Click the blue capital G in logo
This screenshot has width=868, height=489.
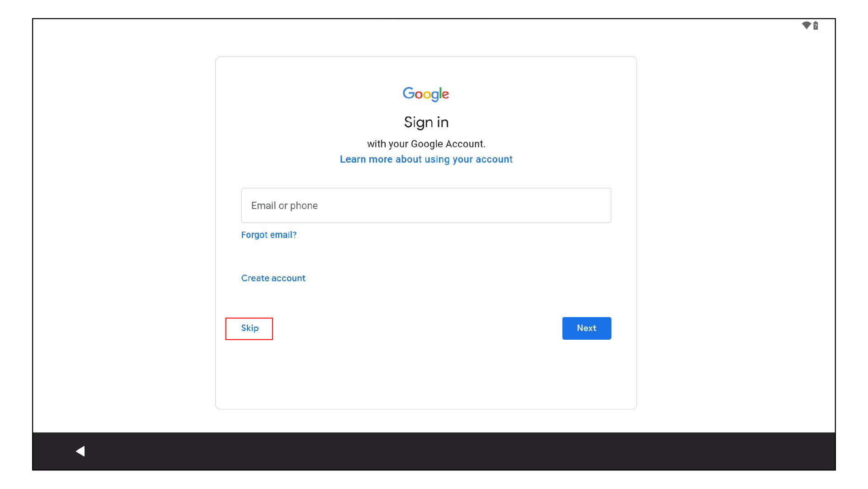[408, 93]
